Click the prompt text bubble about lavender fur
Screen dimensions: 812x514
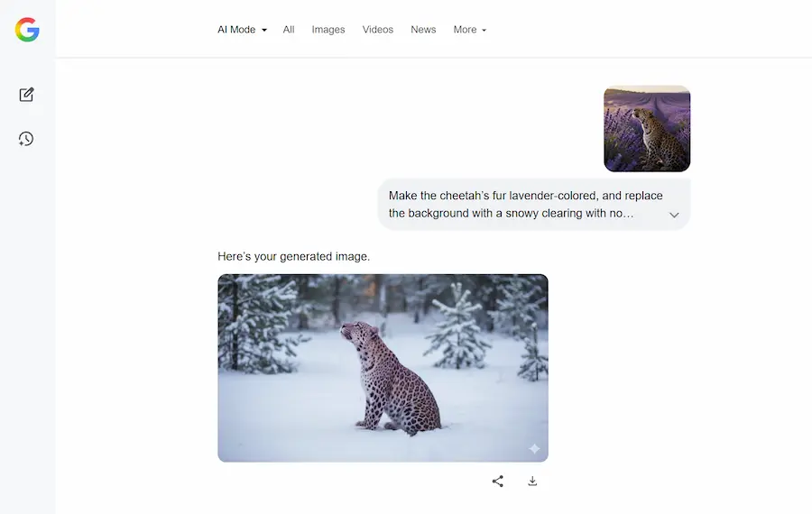tap(523, 205)
